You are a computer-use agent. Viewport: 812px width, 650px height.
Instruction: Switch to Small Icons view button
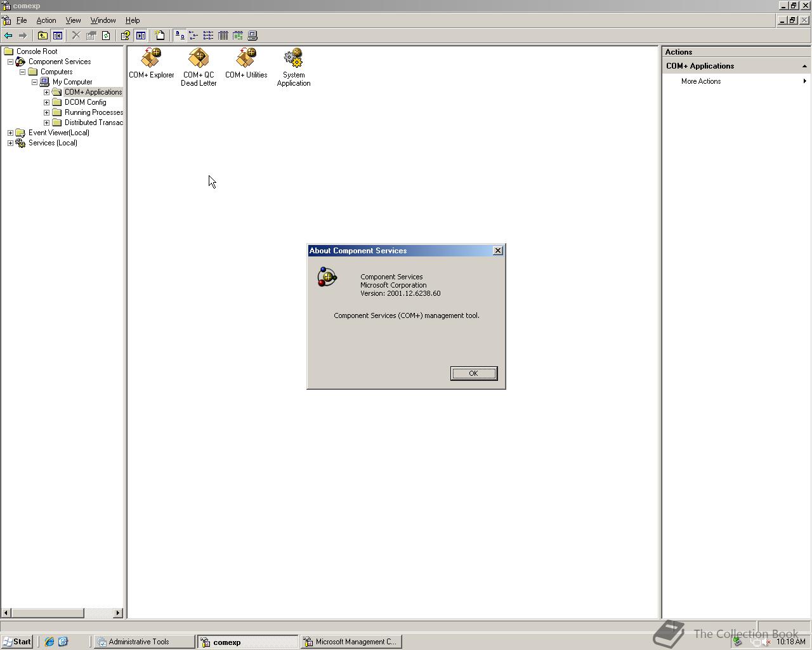[194, 36]
